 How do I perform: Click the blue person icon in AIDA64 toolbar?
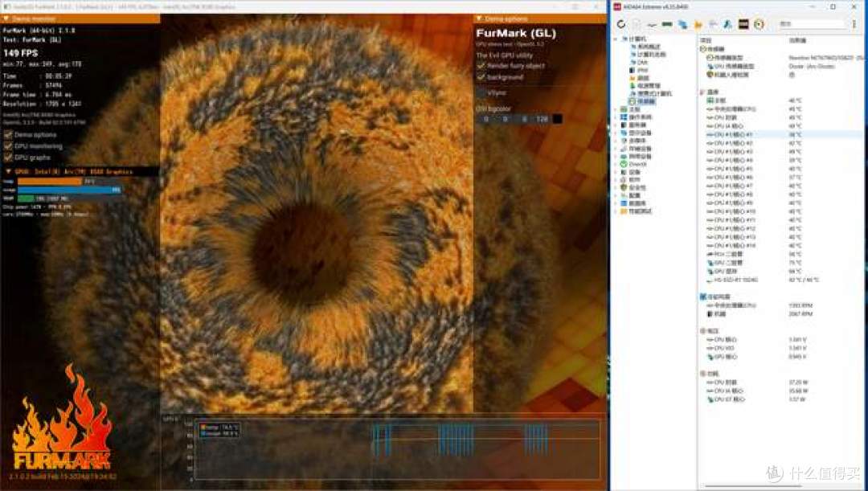click(728, 24)
